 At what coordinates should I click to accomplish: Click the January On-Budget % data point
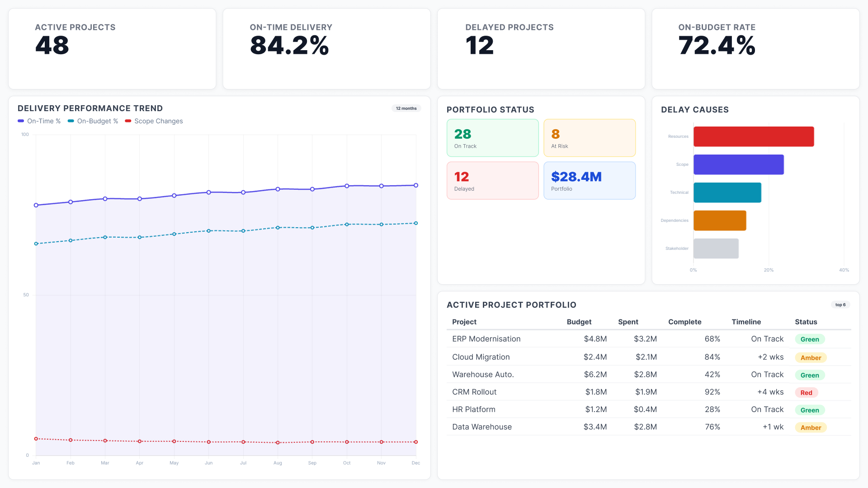tap(36, 244)
